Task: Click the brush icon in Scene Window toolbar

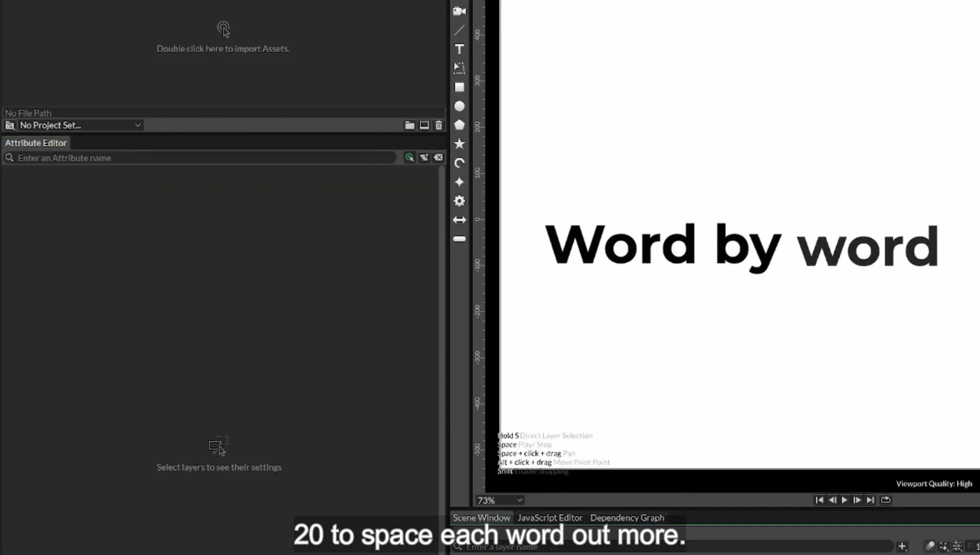Action: (929, 546)
